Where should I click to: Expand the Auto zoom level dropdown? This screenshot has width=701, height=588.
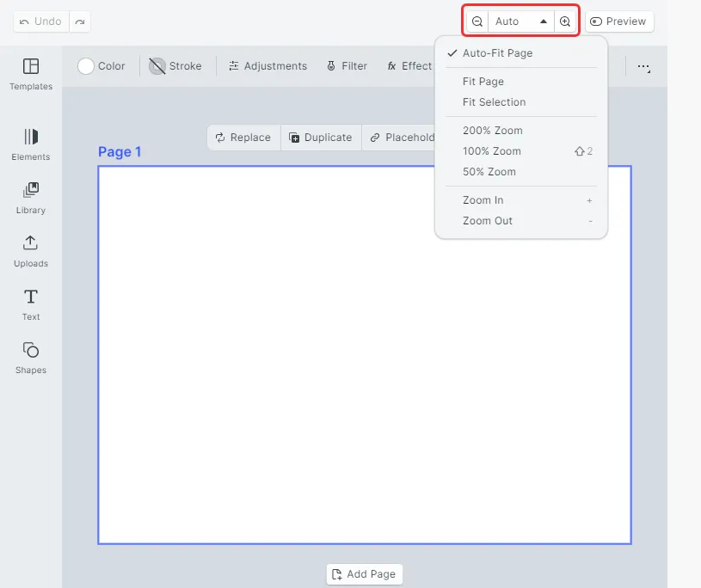pos(521,21)
